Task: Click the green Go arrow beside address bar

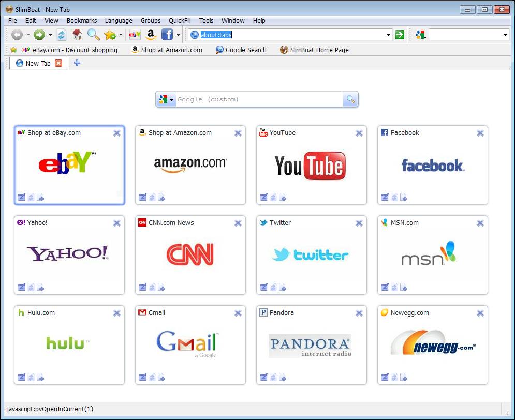Action: (400, 35)
